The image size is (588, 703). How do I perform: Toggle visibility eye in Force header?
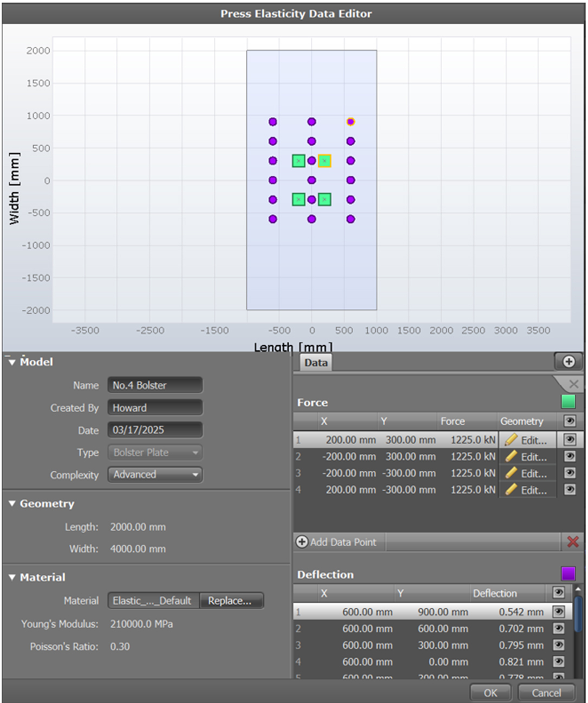pyautogui.click(x=570, y=421)
